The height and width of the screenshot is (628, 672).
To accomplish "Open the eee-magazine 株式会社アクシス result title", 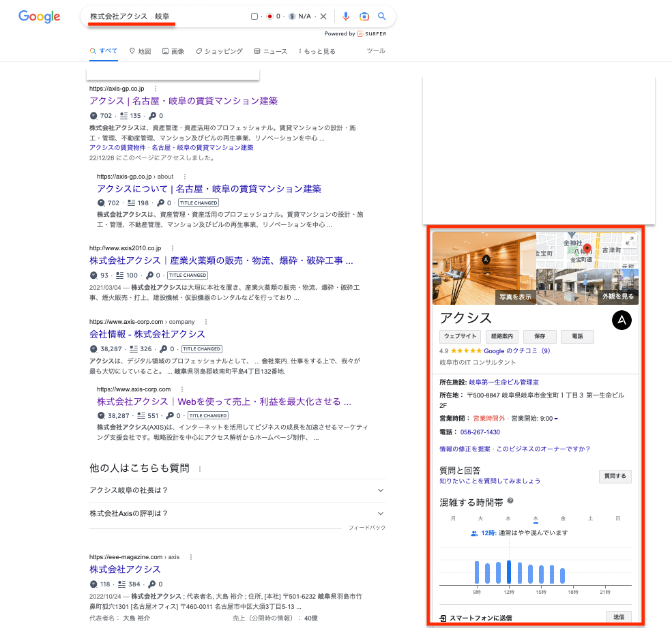I will [x=125, y=569].
